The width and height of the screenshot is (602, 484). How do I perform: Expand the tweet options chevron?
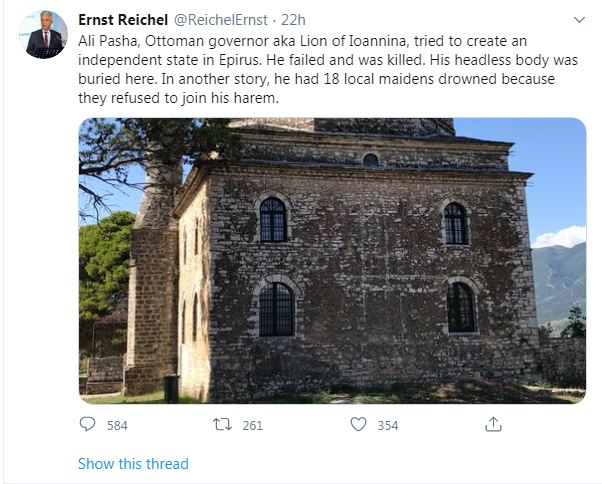pos(579,20)
